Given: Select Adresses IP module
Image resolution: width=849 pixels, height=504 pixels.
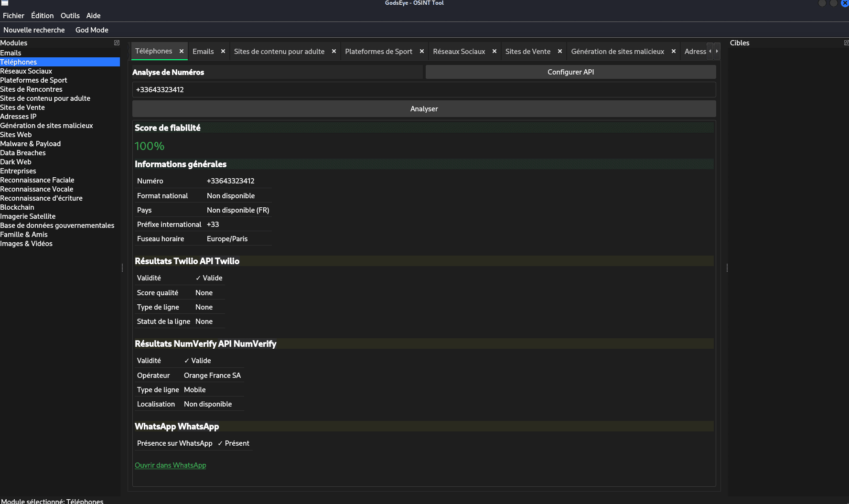Looking at the screenshot, I should 60,117.
